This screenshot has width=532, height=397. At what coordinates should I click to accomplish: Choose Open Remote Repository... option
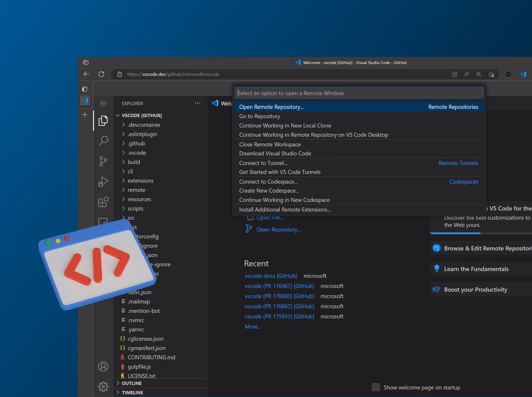359,107
